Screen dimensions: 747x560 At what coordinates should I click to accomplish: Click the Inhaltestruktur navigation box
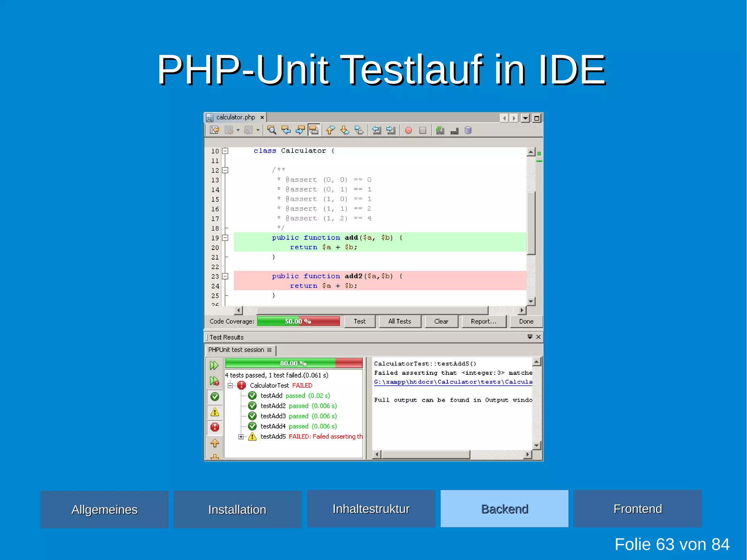(371, 509)
